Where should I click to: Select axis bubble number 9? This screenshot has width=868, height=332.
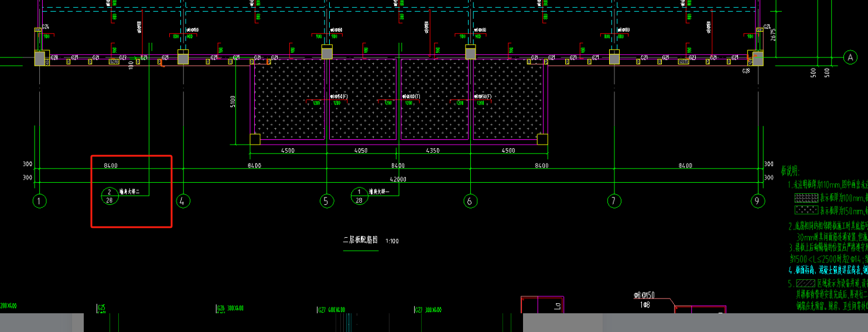(x=757, y=201)
